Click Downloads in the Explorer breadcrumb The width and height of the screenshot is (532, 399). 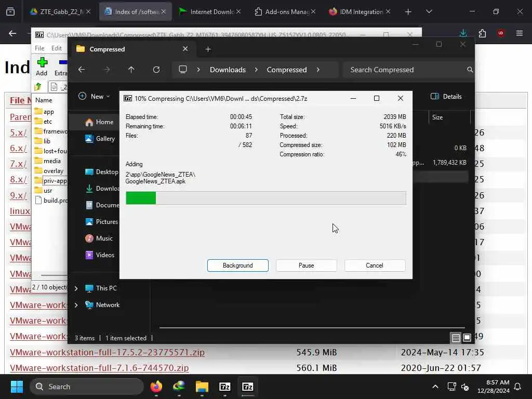click(228, 70)
